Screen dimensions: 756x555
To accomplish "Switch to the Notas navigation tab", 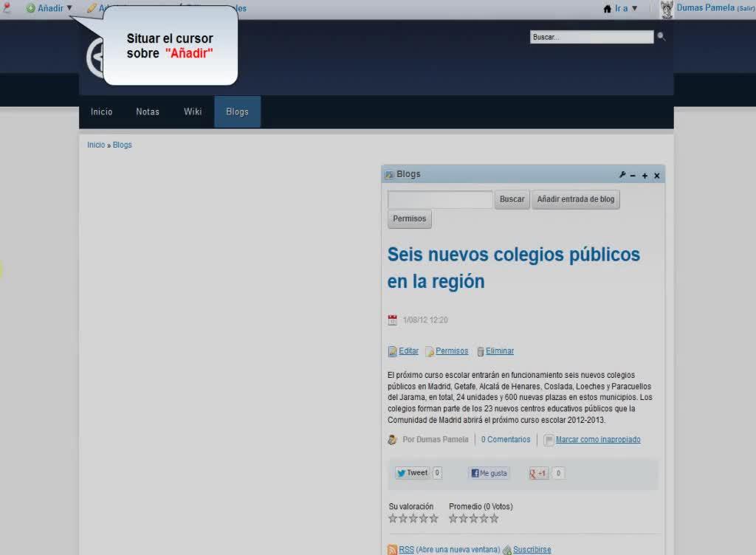I will 148,111.
